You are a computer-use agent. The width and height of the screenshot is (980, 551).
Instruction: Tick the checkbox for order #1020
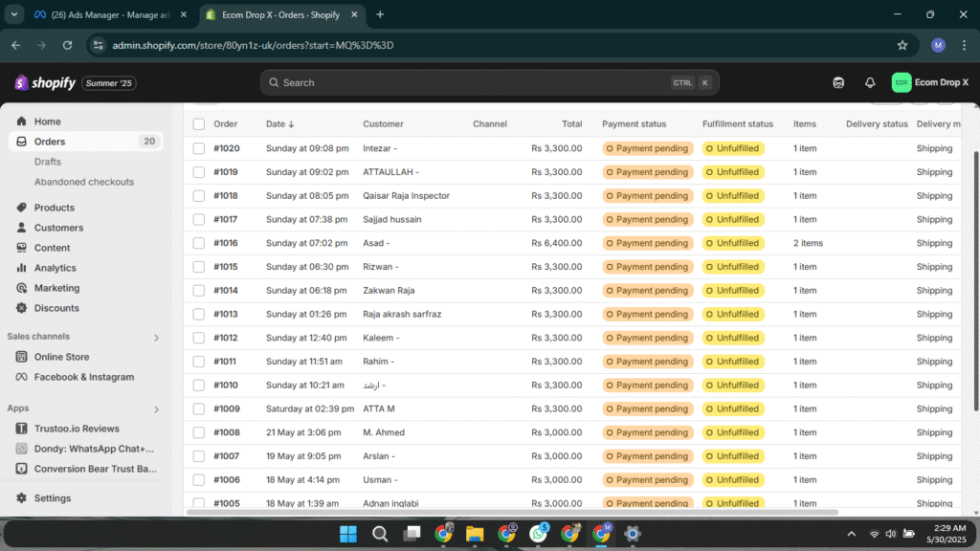[x=198, y=148]
